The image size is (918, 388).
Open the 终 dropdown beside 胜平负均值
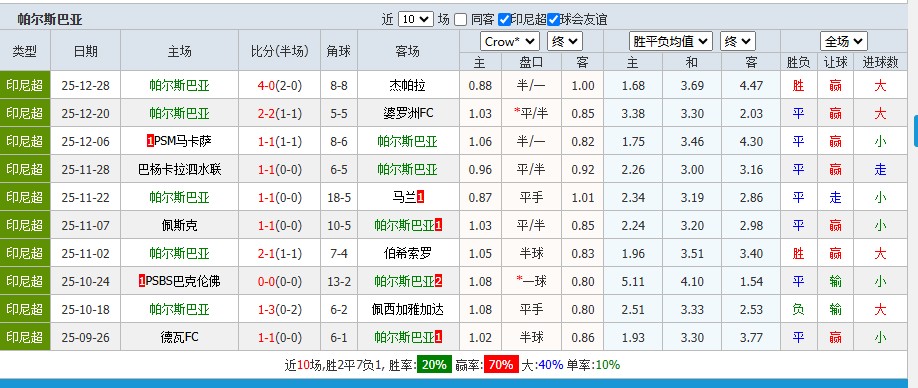pyautogui.click(x=738, y=42)
